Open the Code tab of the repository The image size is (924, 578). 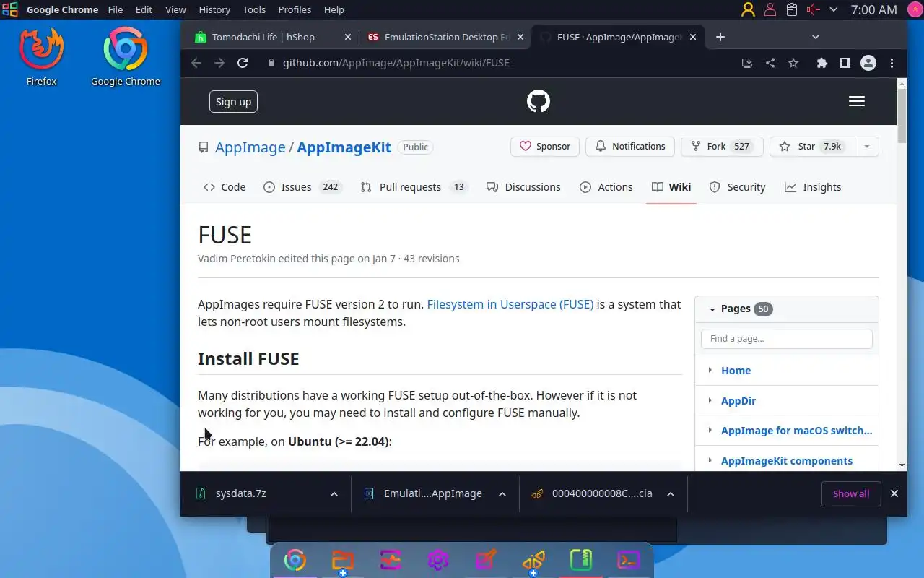[x=225, y=187]
